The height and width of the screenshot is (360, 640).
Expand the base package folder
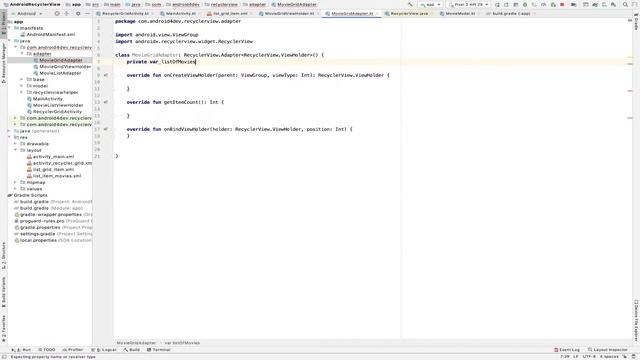pos(22,80)
